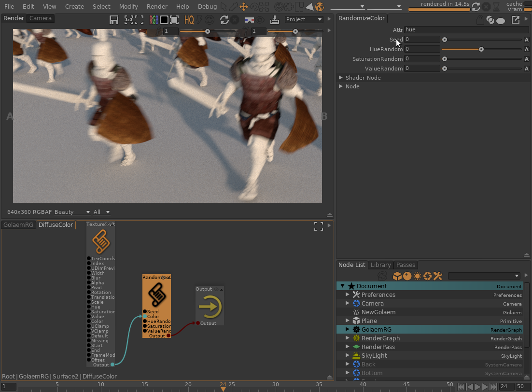Toggle the RGB channel display icon

coord(154,20)
